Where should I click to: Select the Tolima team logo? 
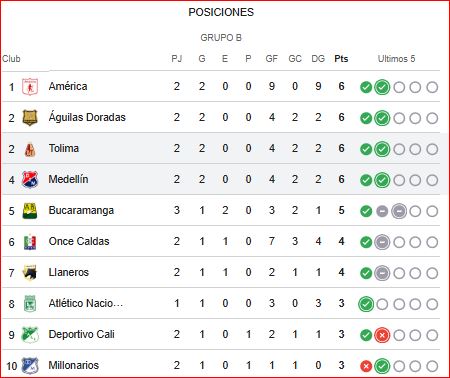pos(30,149)
